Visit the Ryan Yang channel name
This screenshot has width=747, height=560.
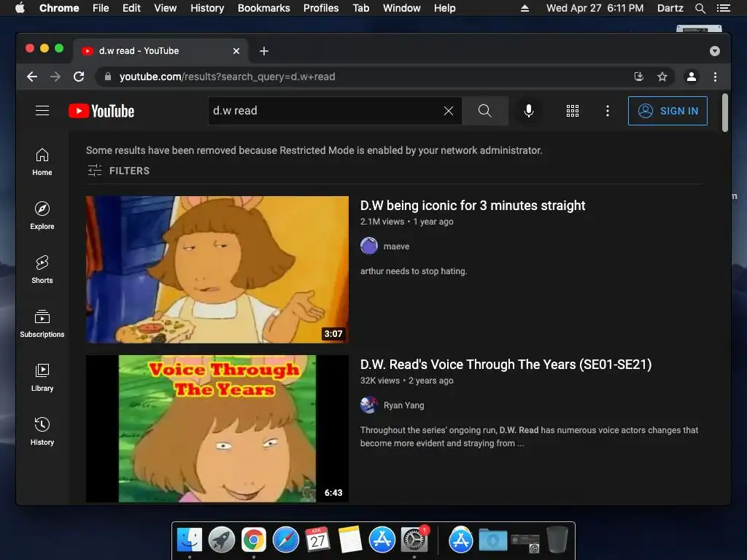403,405
